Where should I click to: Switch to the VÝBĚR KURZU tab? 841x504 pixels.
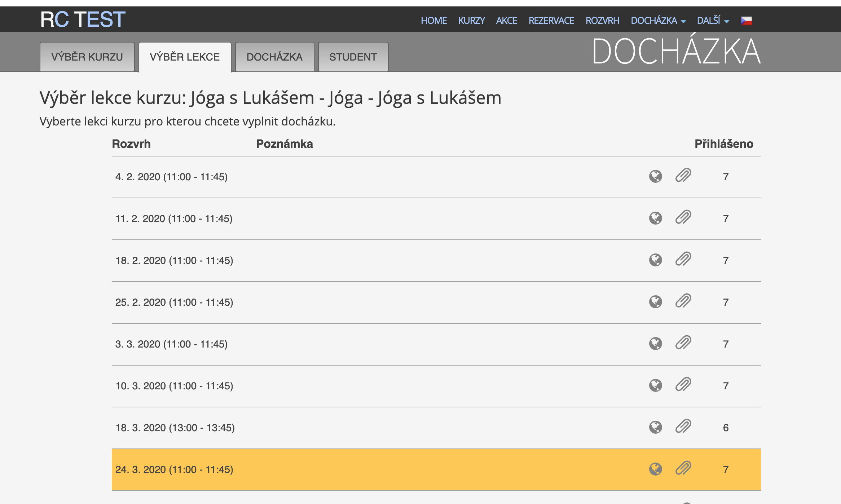point(87,57)
